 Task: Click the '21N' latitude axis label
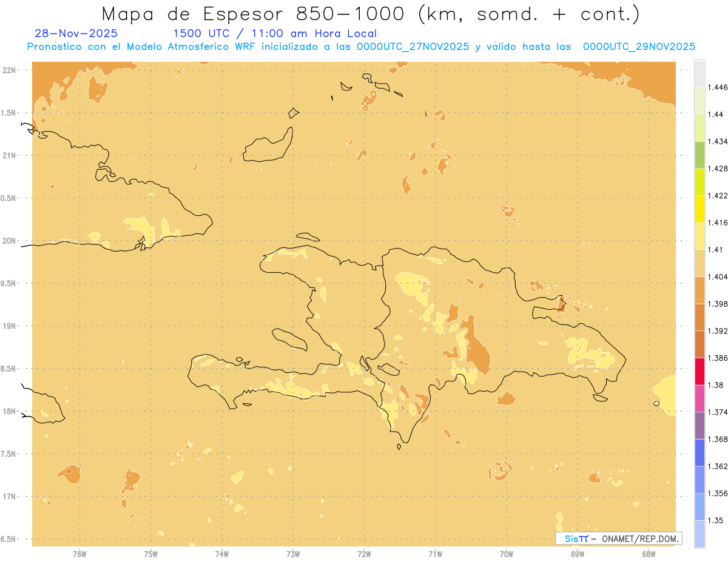point(9,155)
